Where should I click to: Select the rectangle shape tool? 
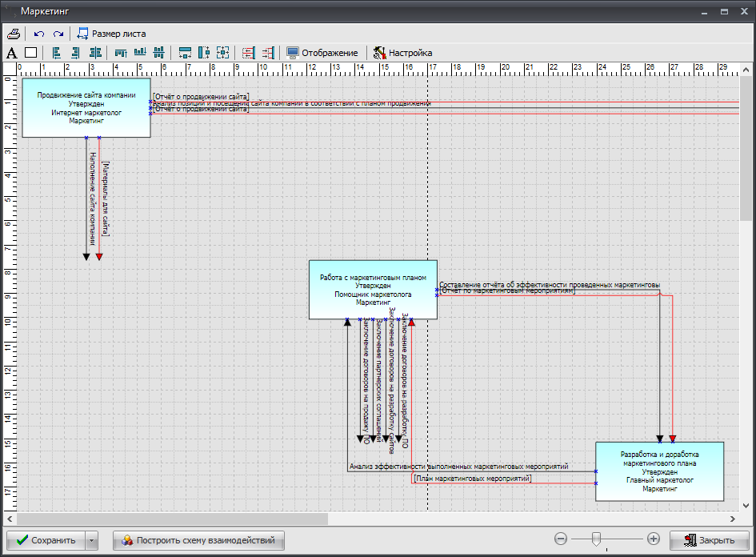[31, 53]
